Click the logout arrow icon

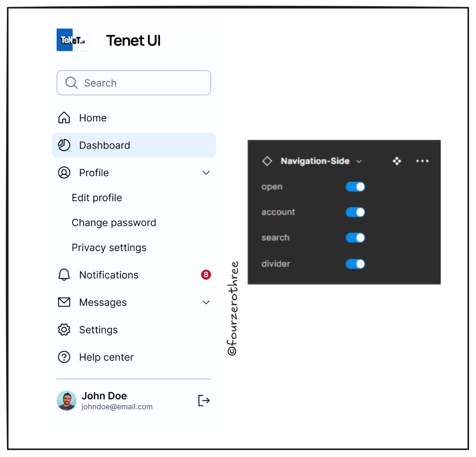pyautogui.click(x=204, y=401)
